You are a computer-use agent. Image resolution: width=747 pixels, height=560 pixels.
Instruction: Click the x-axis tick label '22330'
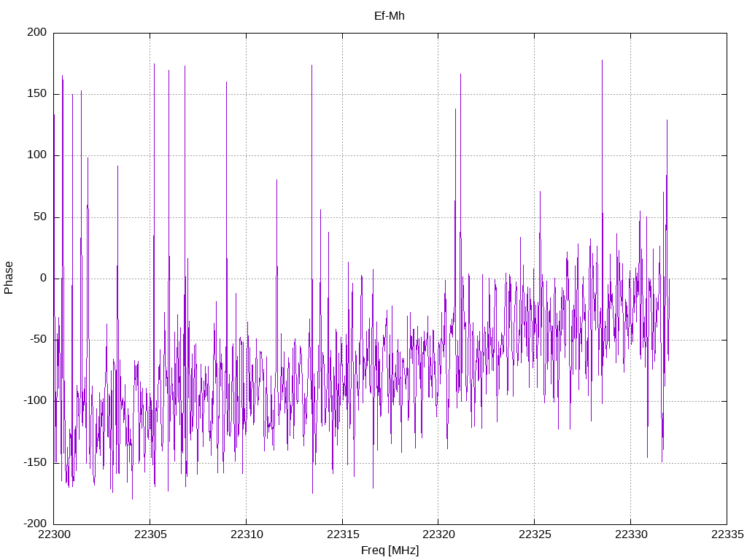pyautogui.click(x=631, y=534)
